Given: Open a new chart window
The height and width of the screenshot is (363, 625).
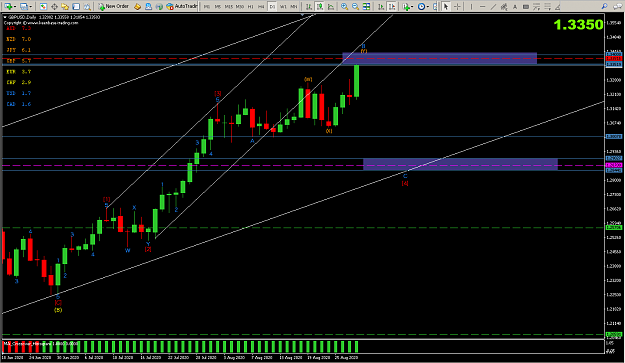Looking at the screenshot, I should (x=8, y=6).
